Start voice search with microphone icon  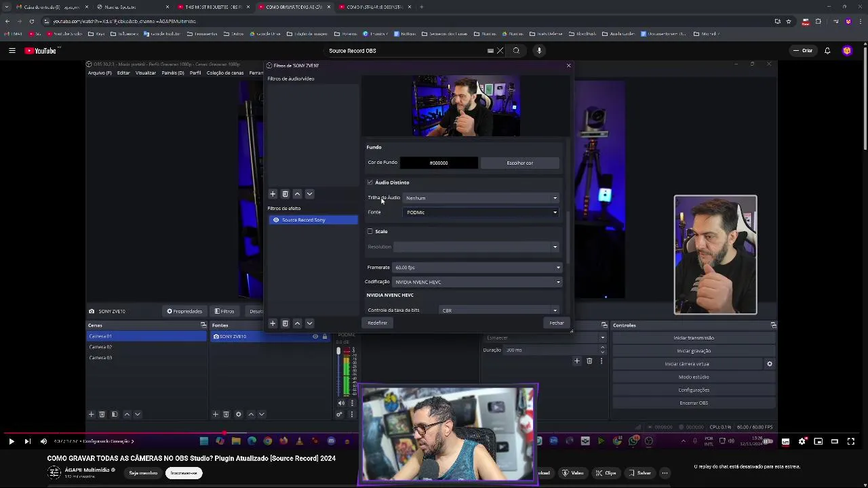[x=539, y=51]
